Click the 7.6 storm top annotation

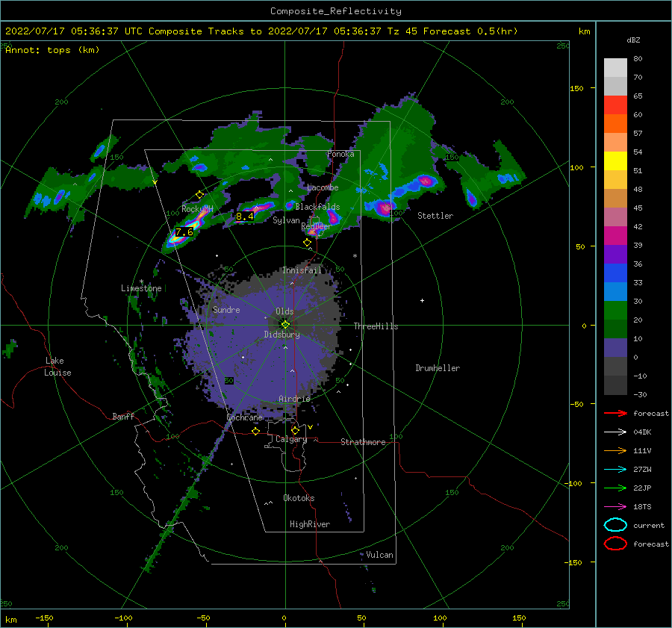point(184,232)
